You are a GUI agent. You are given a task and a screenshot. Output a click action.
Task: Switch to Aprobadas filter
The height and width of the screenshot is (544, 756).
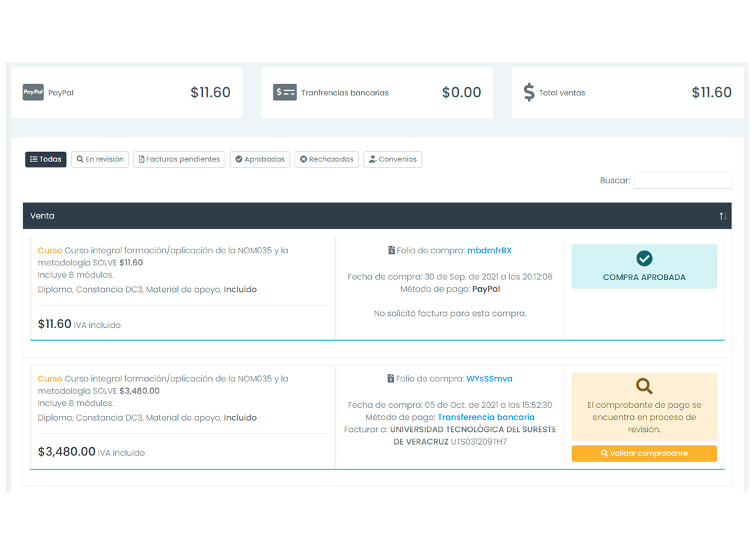260,159
